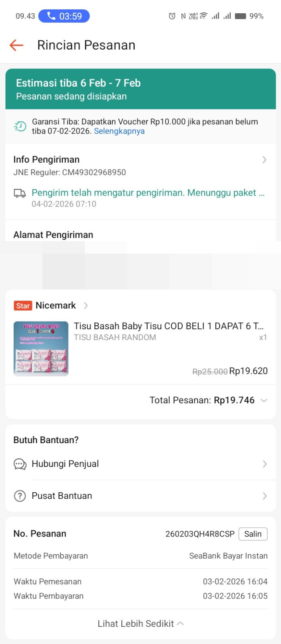Expand the Total Pesanan breakdown chevron

(264, 400)
